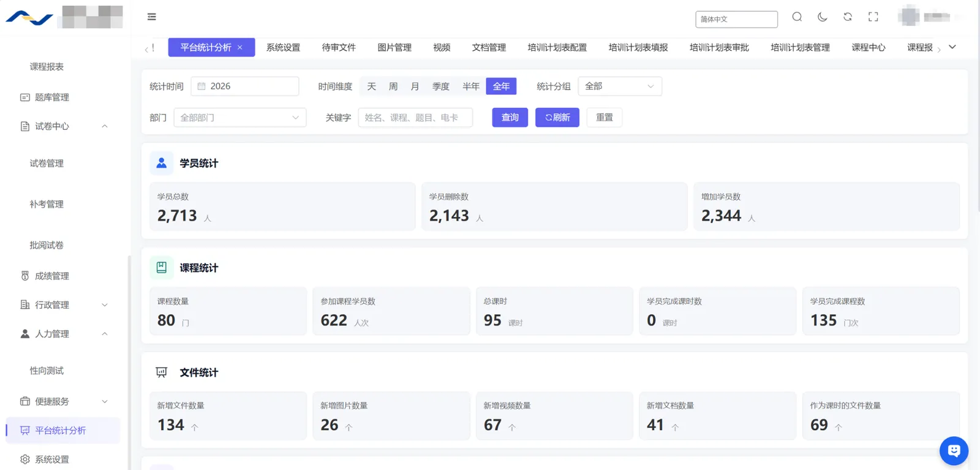Click the 查询 query button
The width and height of the screenshot is (980, 470).
click(510, 118)
